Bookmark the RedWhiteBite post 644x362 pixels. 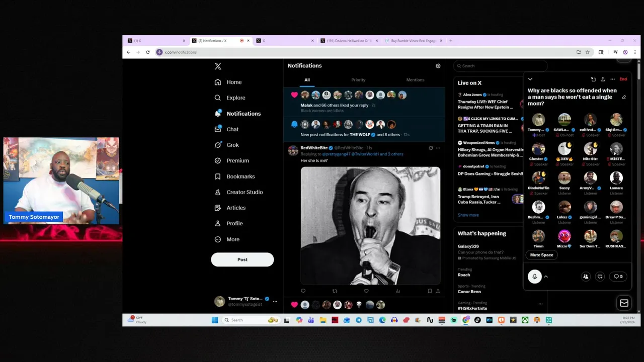(x=430, y=291)
